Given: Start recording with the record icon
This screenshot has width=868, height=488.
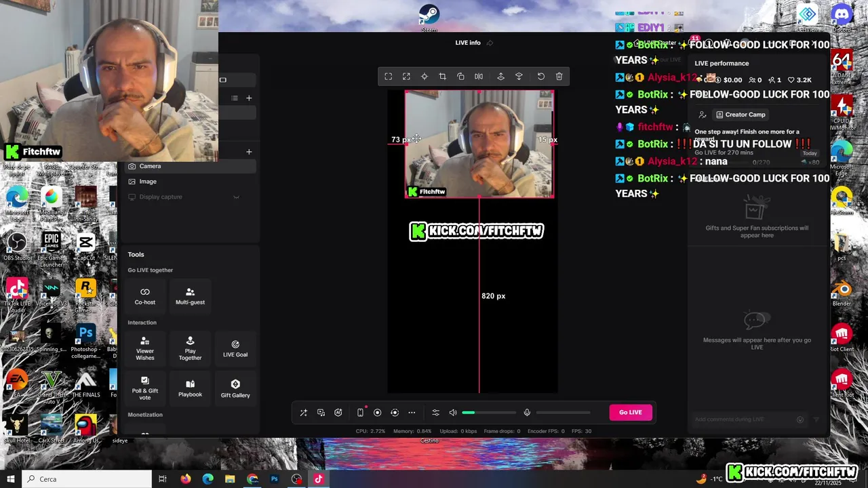Looking at the screenshot, I should pos(378,413).
